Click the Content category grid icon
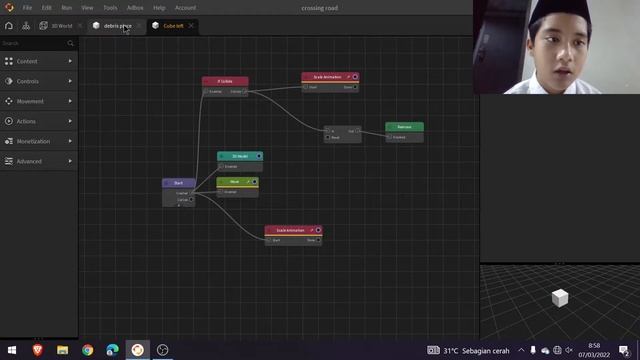The width and height of the screenshot is (640, 360). tap(9, 61)
